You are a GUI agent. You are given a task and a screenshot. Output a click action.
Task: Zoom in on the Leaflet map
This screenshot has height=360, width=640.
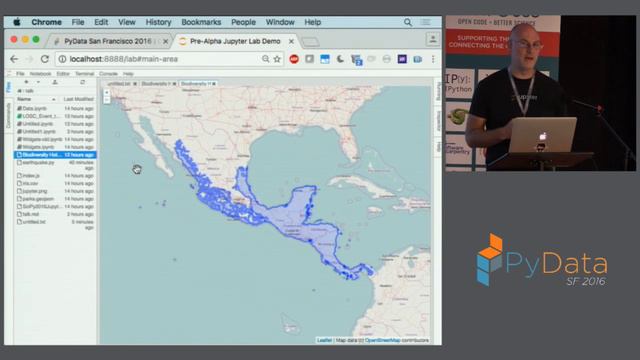[107, 92]
